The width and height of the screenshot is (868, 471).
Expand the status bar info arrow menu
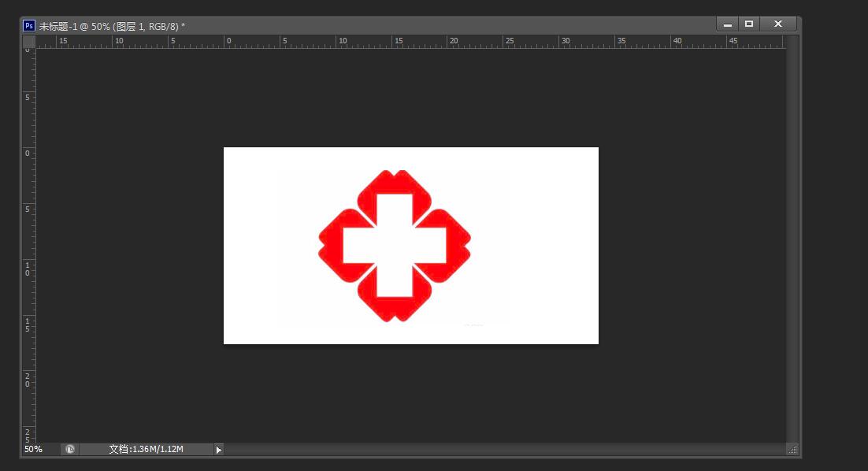pos(219,450)
